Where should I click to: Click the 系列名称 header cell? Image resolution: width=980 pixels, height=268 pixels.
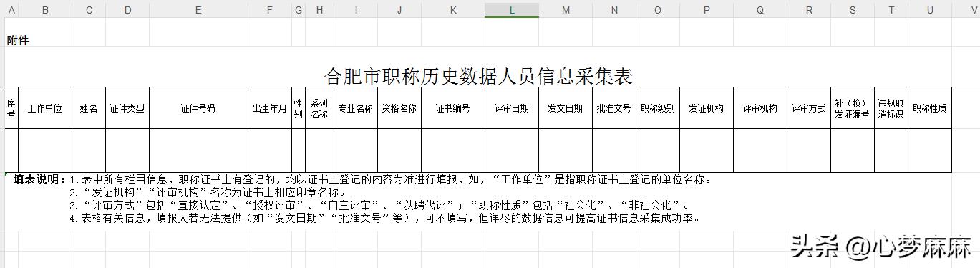[x=319, y=108]
